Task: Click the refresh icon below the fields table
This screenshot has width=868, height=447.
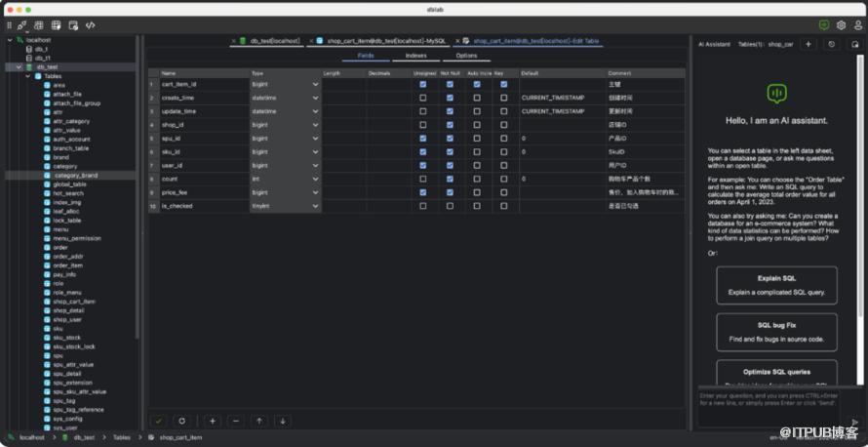Action: 181,421
